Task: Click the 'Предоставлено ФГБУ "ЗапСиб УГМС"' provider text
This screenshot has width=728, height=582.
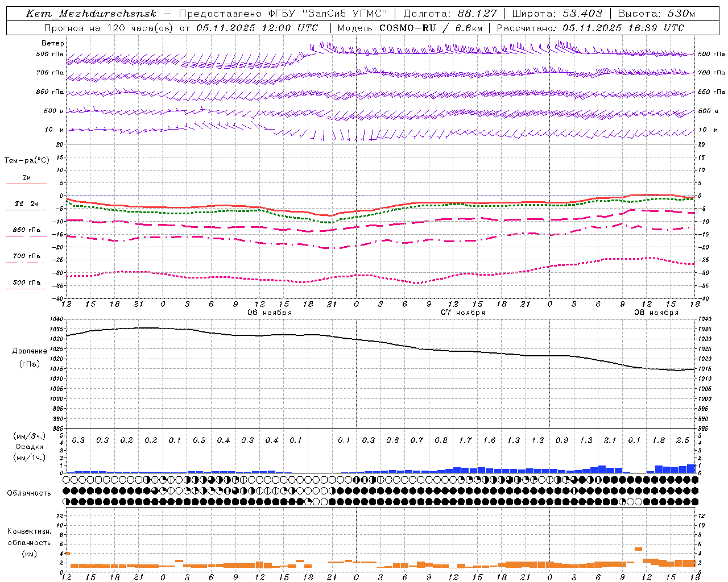Action: [283, 14]
